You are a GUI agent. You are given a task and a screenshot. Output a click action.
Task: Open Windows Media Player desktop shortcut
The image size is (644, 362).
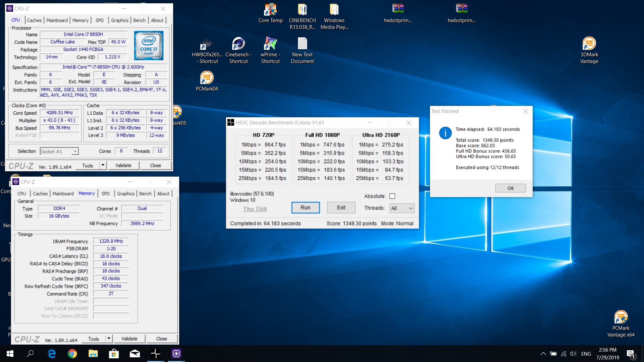click(x=334, y=16)
